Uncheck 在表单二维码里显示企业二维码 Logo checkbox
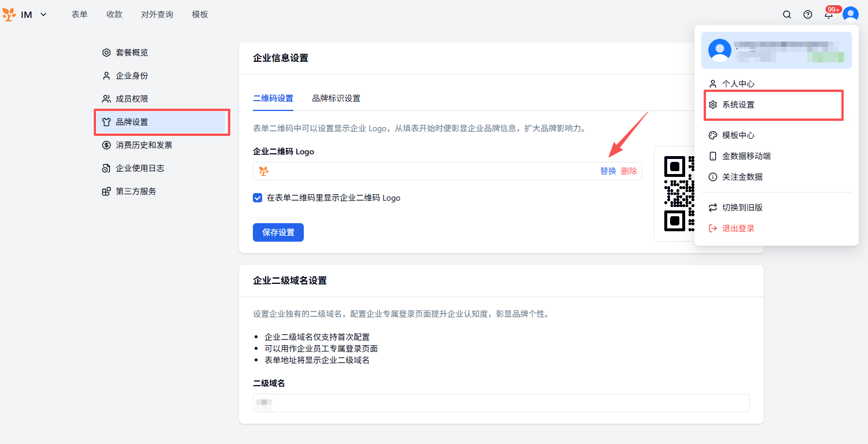The width and height of the screenshot is (868, 444). tap(258, 198)
